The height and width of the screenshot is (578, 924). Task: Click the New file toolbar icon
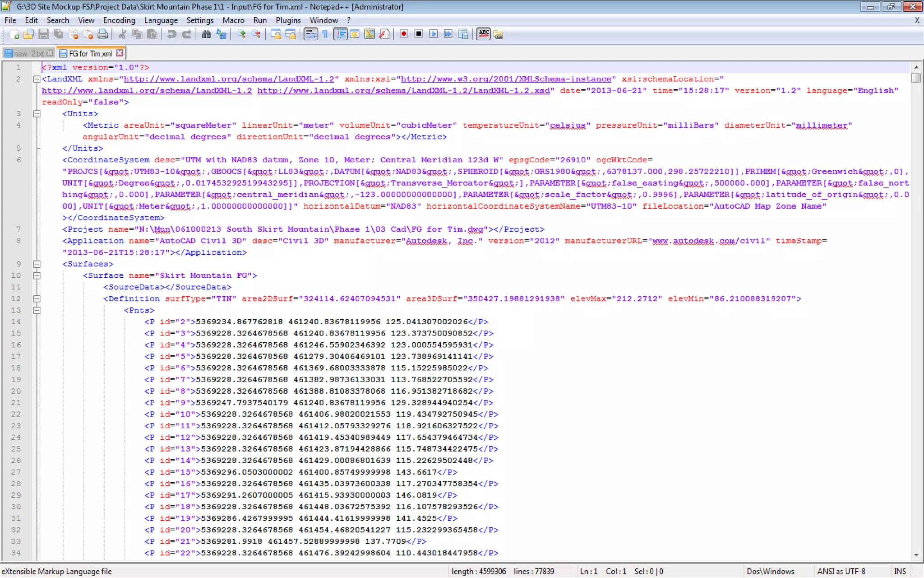point(14,34)
